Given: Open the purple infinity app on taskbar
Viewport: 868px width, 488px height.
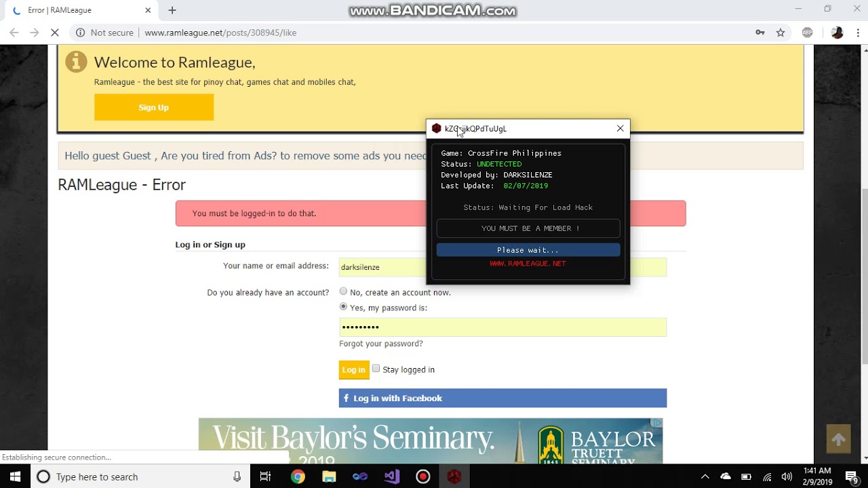Looking at the screenshot, I should [360, 476].
